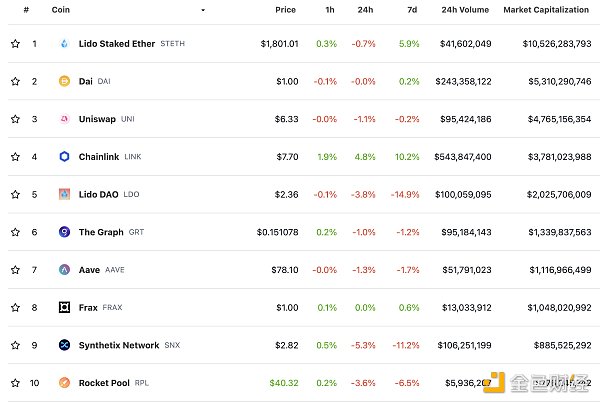Click the Dai coin logo
Screen dimensions: 600x404
[x=65, y=81]
